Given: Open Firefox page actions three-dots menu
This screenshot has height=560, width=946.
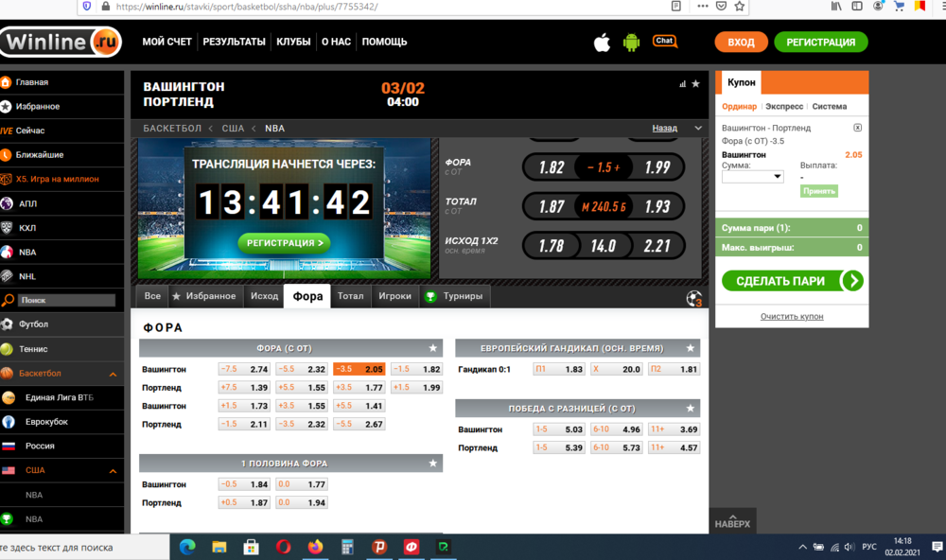Looking at the screenshot, I should [x=702, y=6].
